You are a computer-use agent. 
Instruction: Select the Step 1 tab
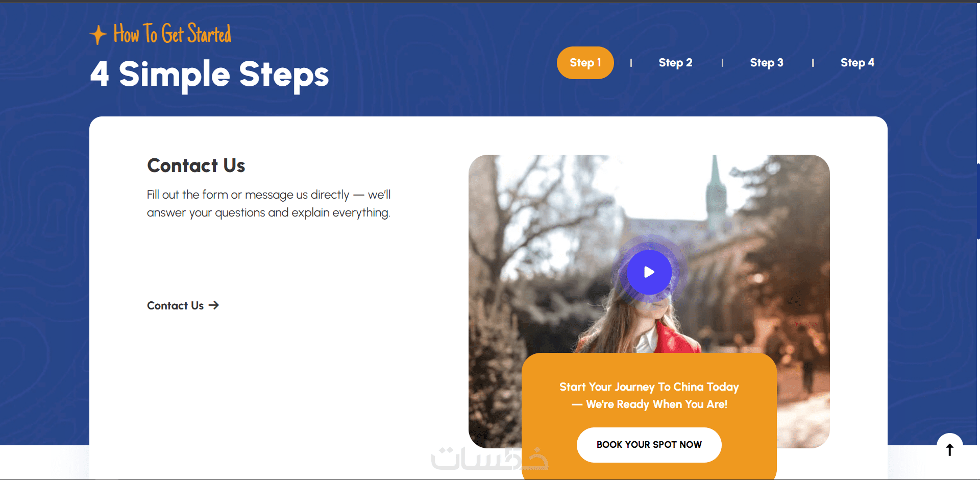pos(585,63)
